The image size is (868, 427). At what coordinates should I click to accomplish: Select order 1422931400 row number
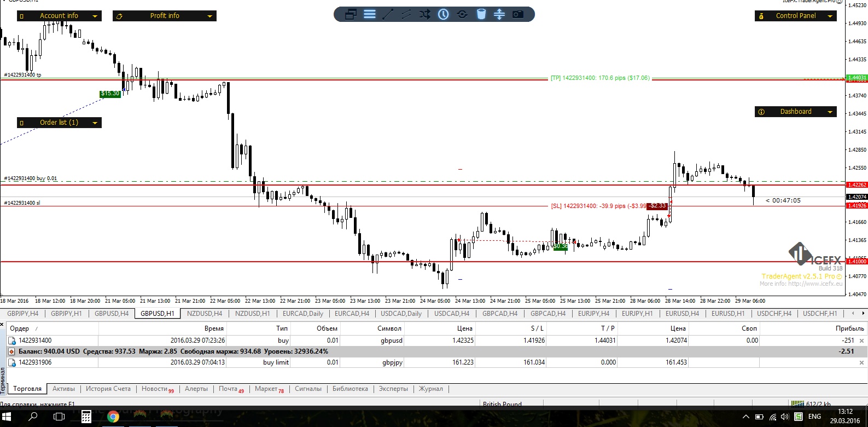click(35, 341)
